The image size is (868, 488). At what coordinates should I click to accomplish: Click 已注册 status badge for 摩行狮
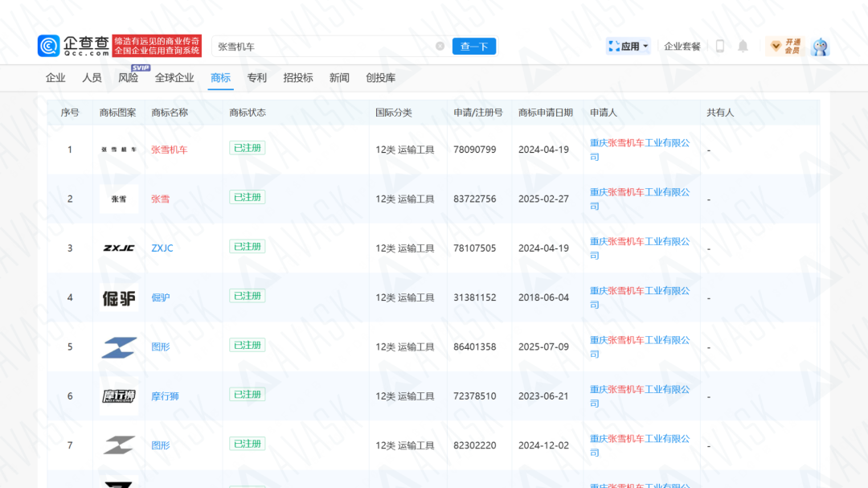(248, 395)
